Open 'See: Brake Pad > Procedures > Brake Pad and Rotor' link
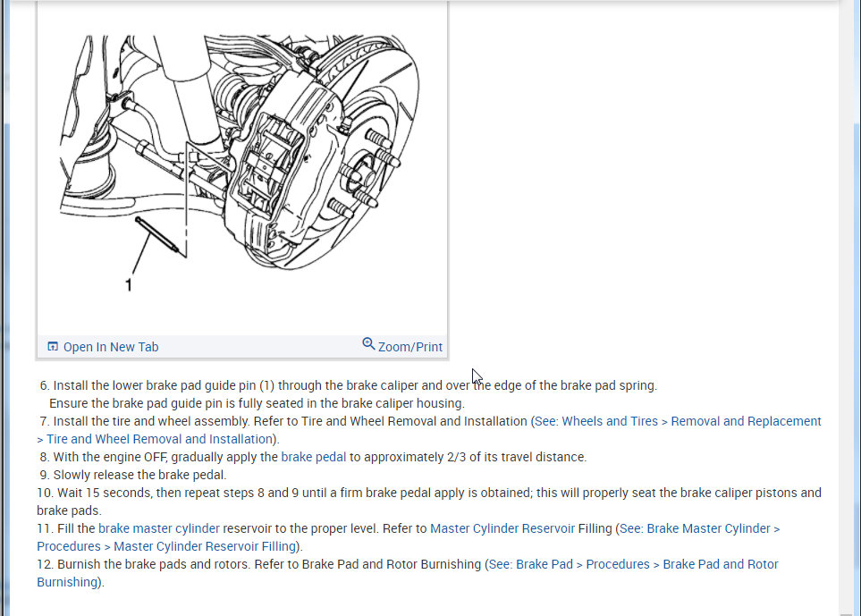 point(633,564)
